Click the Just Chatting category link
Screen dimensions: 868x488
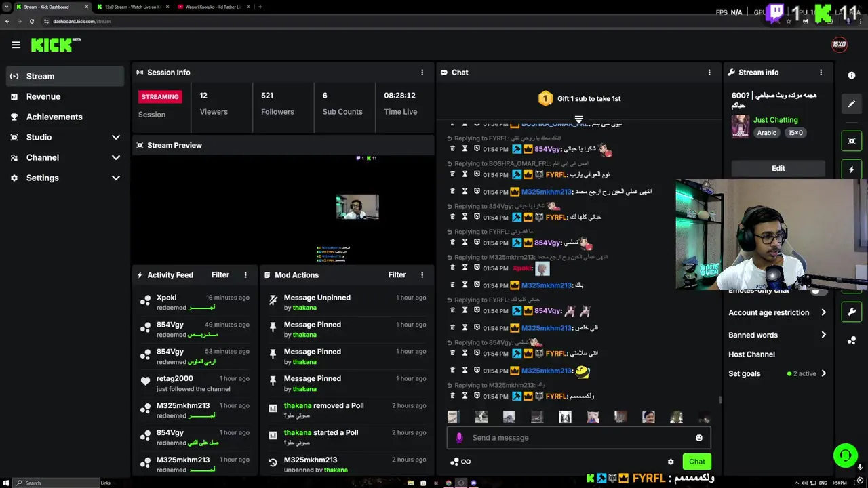tap(775, 120)
